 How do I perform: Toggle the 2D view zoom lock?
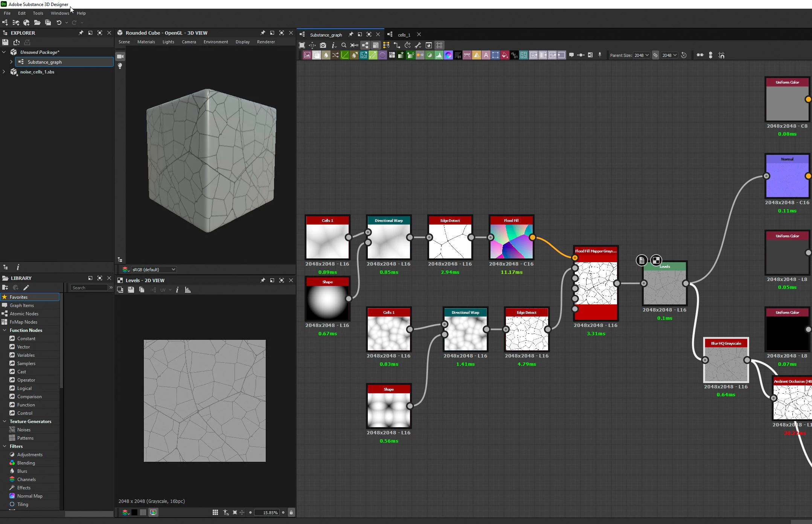291,512
